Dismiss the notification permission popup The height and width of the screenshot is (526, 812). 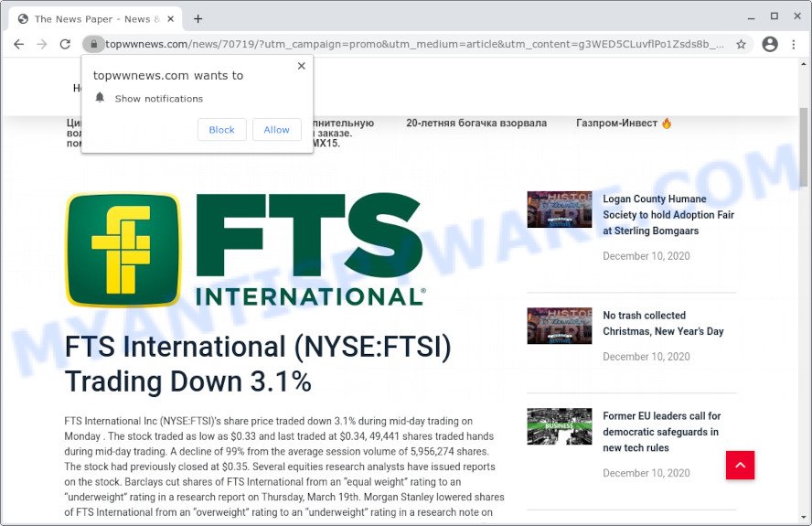click(302, 66)
